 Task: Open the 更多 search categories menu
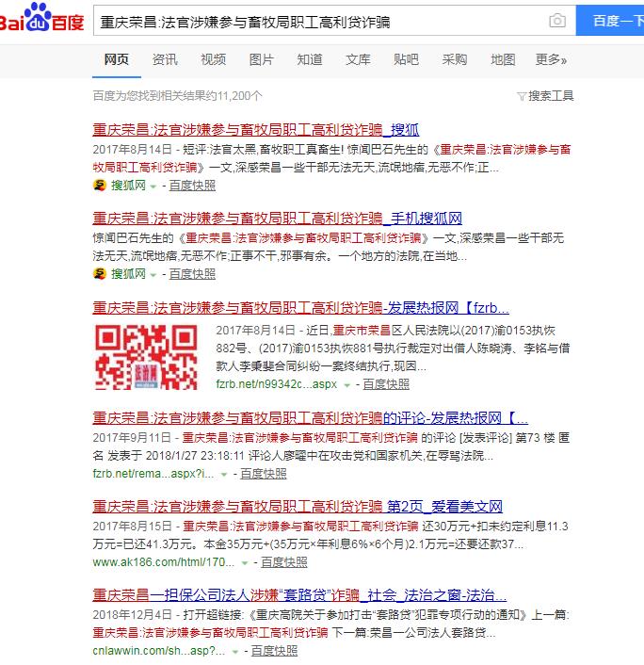(551, 60)
